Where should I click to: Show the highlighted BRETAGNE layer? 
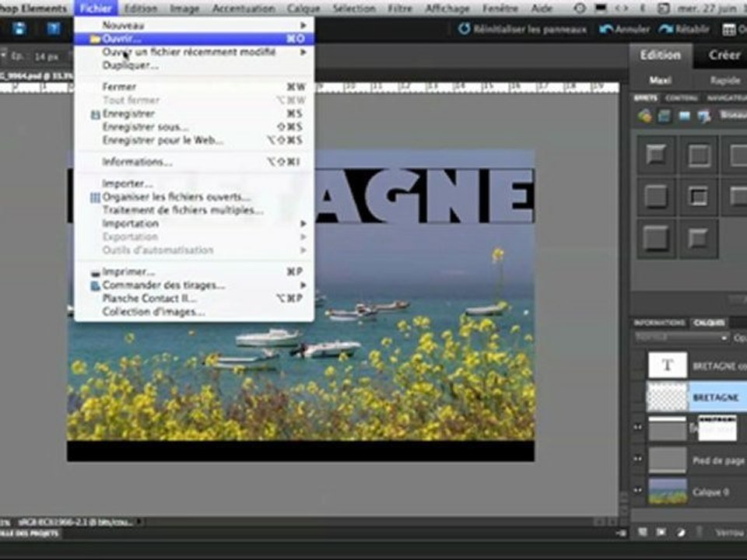[637, 396]
